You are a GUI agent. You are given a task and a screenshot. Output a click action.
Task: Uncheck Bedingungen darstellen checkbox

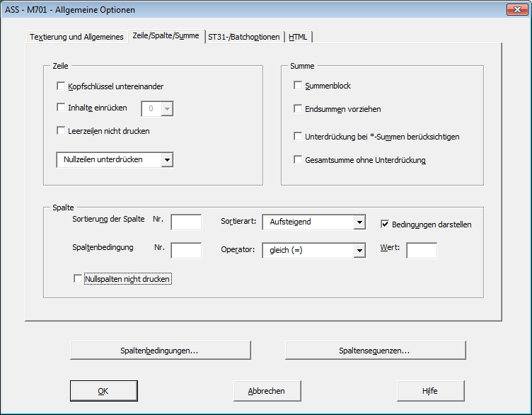386,224
